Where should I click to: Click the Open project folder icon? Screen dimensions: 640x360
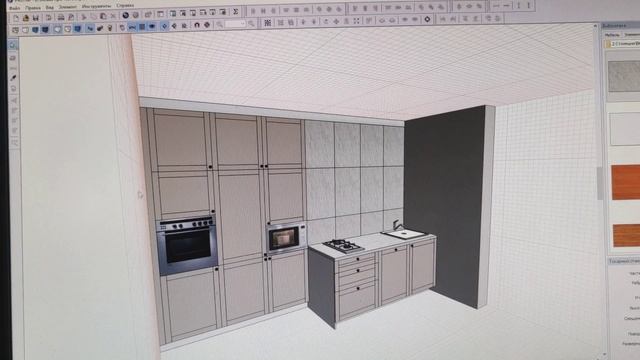click(x=26, y=18)
